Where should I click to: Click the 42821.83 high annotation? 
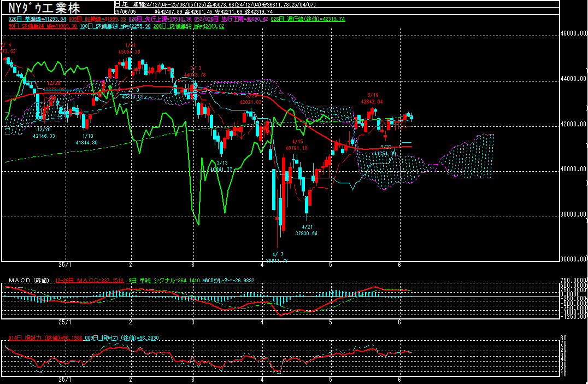coord(250,102)
